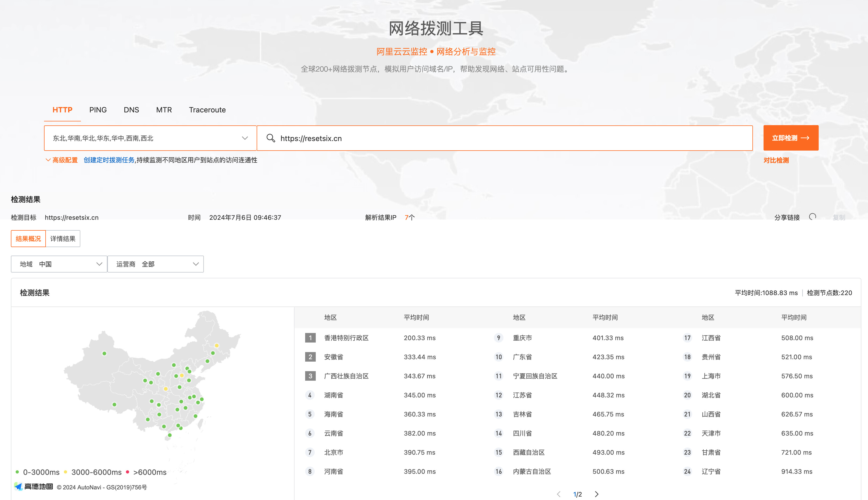Screen dimensions: 868x500
Task: Switch to the HTTP tab
Action: (x=62, y=110)
